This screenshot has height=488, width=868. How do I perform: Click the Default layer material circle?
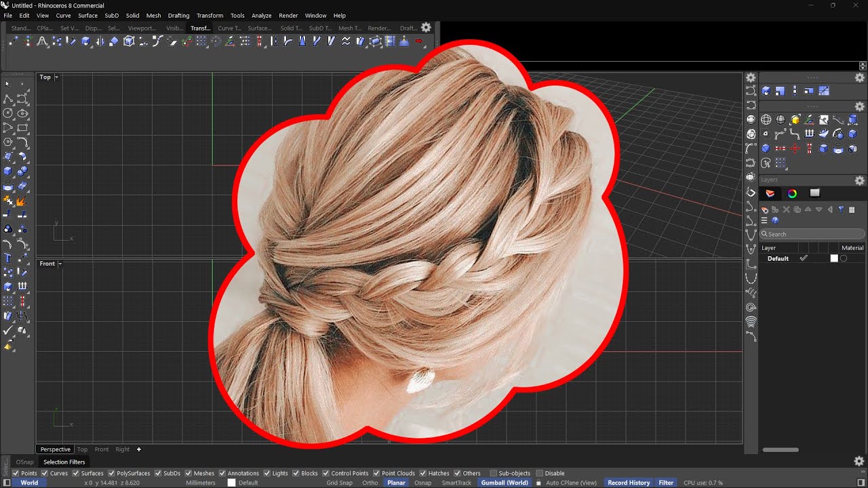[x=844, y=258]
